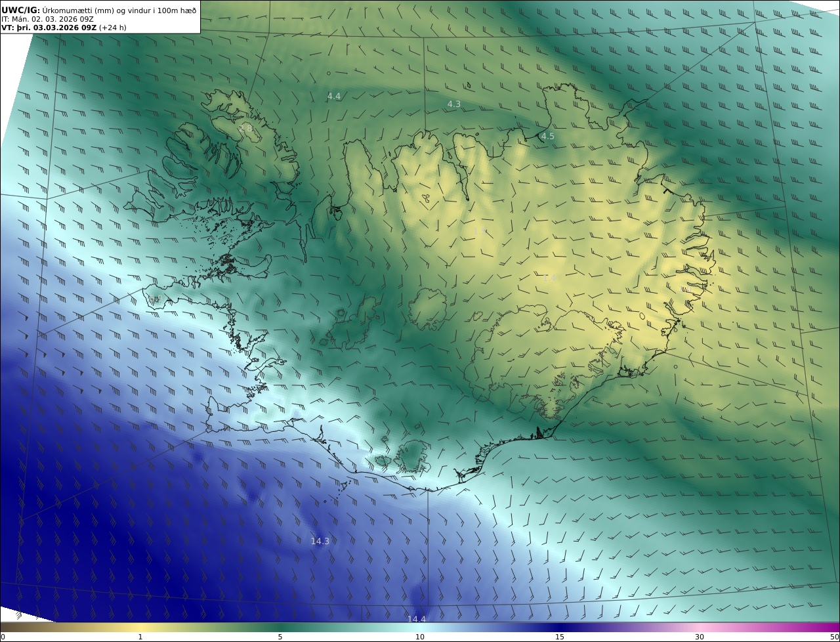Click the 4.3 value label on the map
The height and width of the screenshot is (642, 840).
pos(454,104)
